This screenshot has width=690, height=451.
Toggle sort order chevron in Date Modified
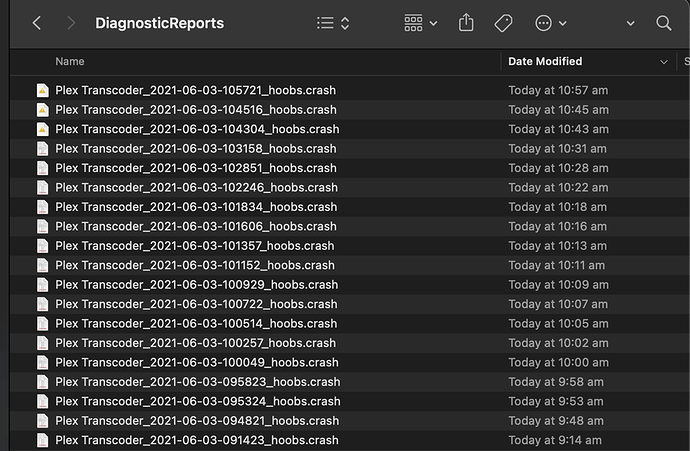[x=664, y=62]
